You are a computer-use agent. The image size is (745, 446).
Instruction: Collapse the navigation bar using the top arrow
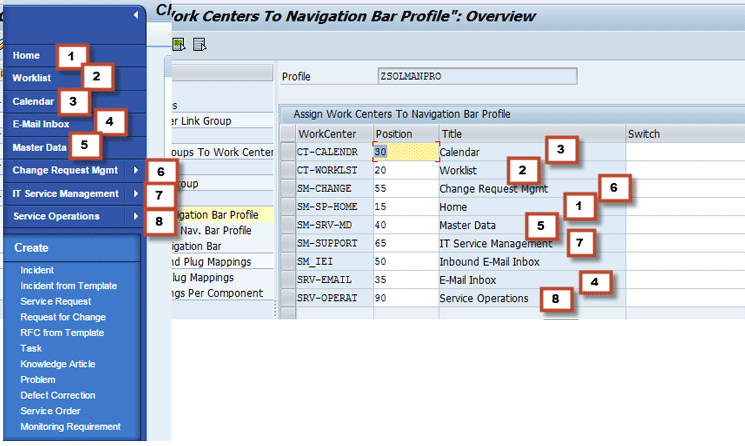click(x=135, y=15)
